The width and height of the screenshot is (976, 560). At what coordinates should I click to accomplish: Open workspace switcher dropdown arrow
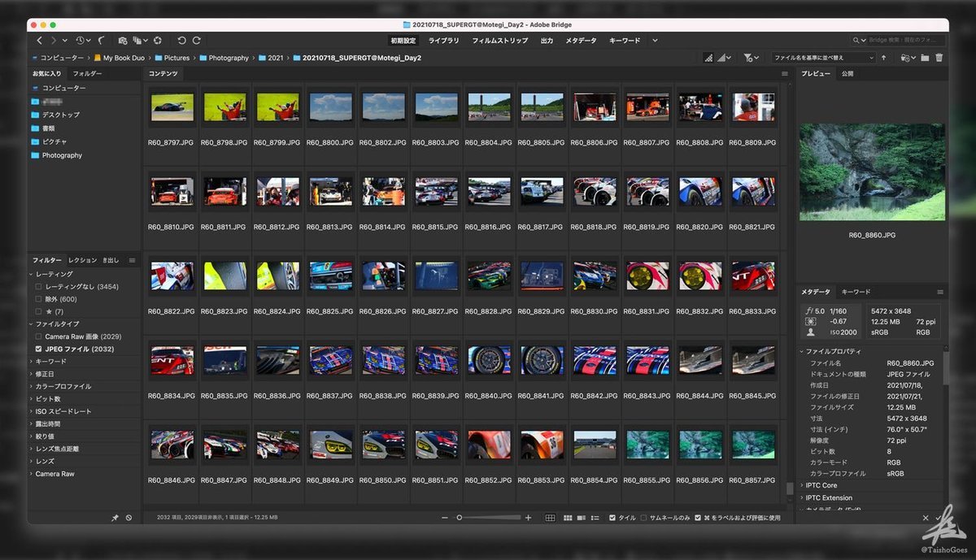tap(655, 41)
